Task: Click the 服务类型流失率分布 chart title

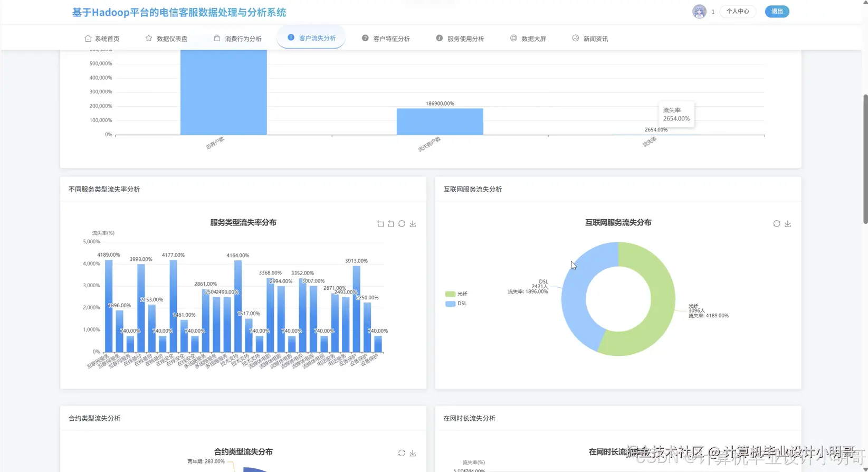Action: click(243, 222)
